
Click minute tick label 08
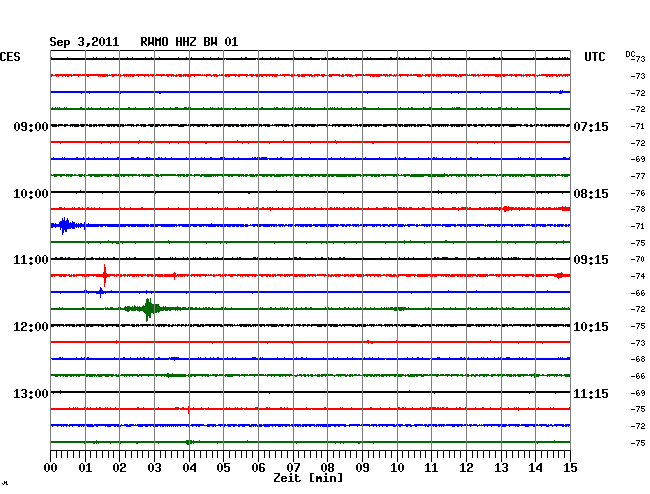tap(327, 468)
